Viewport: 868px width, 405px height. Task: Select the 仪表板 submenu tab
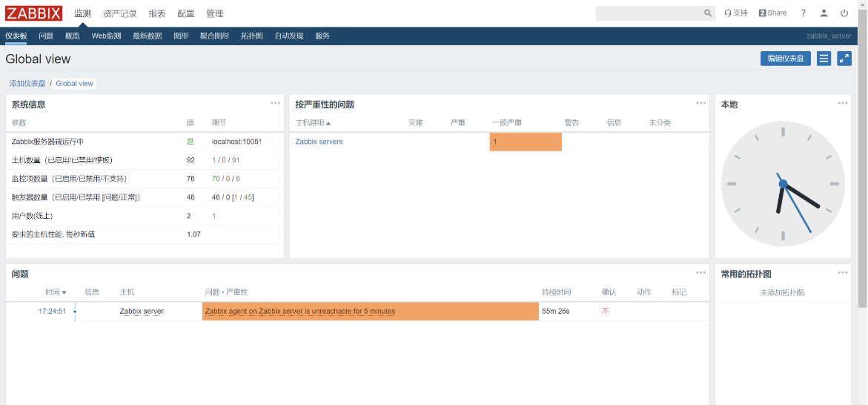coord(16,36)
